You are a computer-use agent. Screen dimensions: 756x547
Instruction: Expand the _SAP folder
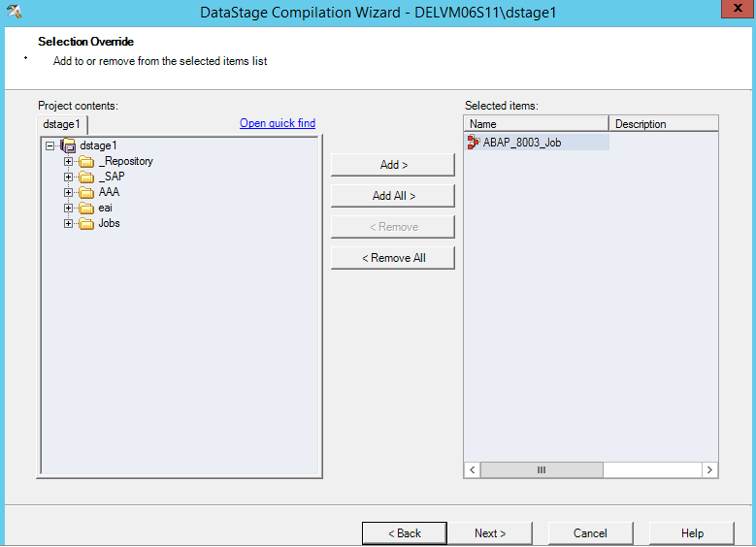69,177
